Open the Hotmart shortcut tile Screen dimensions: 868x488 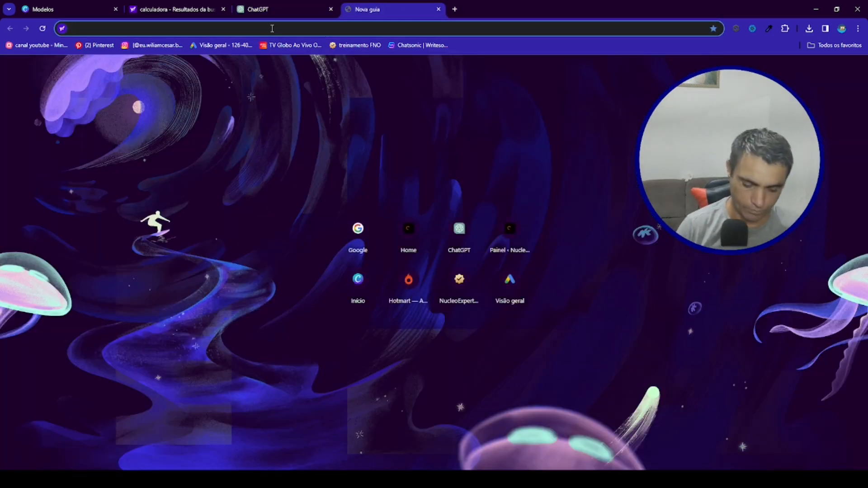pyautogui.click(x=409, y=288)
